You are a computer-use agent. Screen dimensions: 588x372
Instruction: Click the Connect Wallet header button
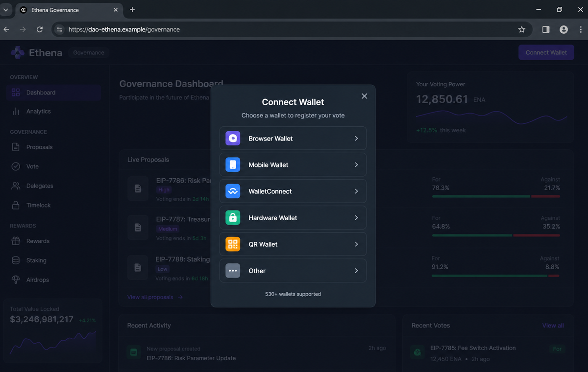[x=546, y=52]
